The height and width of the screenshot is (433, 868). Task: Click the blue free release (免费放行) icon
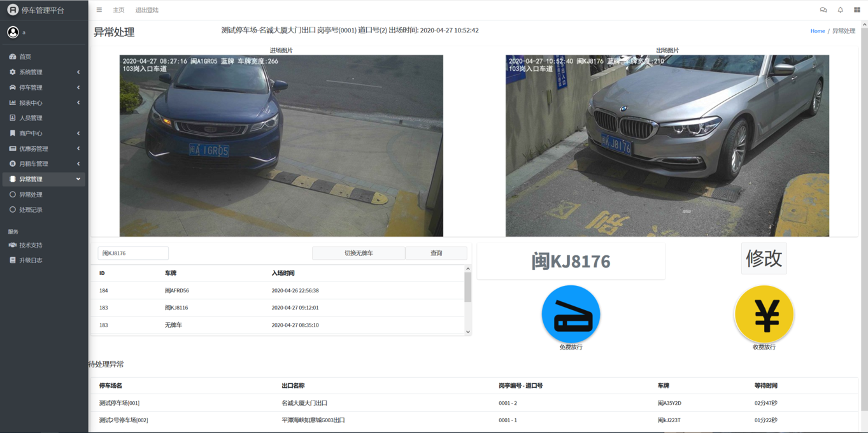pos(571,314)
